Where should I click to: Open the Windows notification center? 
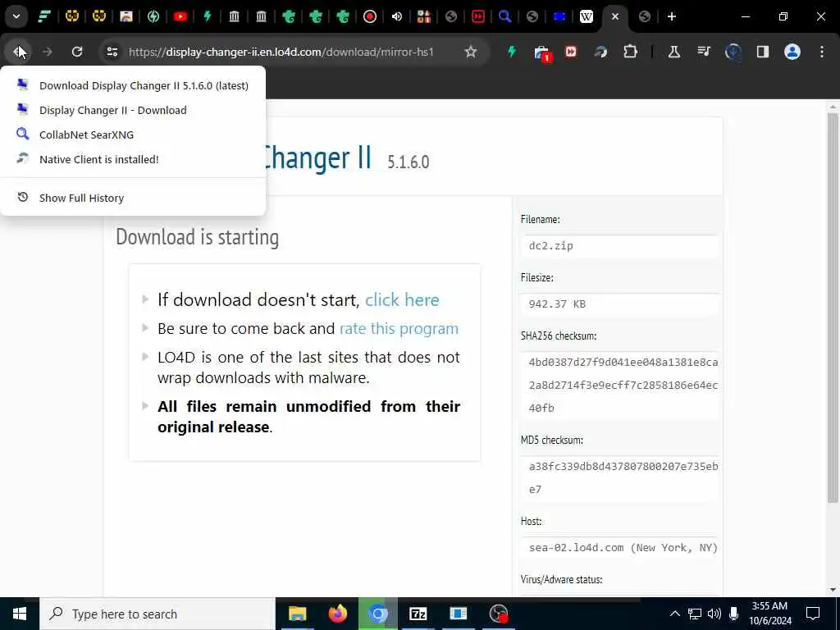tap(813, 614)
